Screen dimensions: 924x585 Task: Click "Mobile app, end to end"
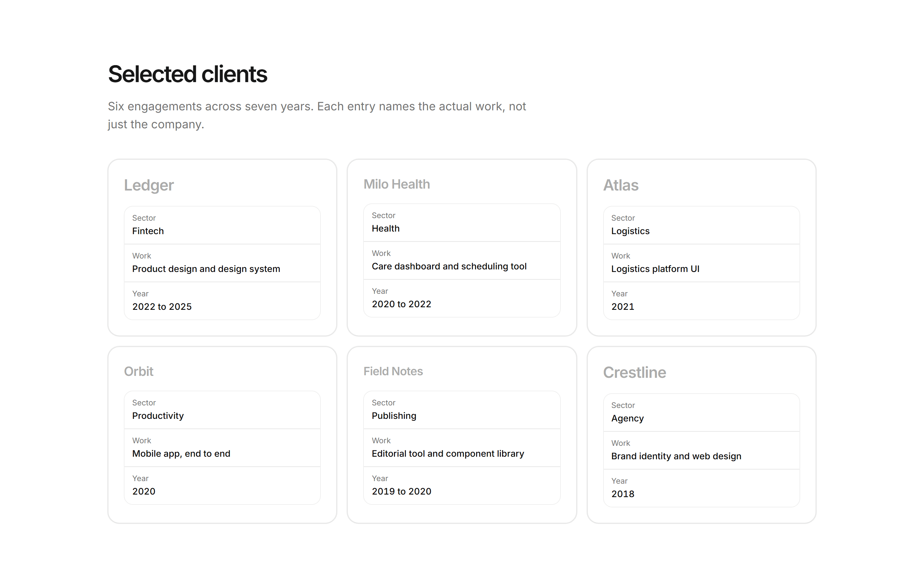coord(181,454)
